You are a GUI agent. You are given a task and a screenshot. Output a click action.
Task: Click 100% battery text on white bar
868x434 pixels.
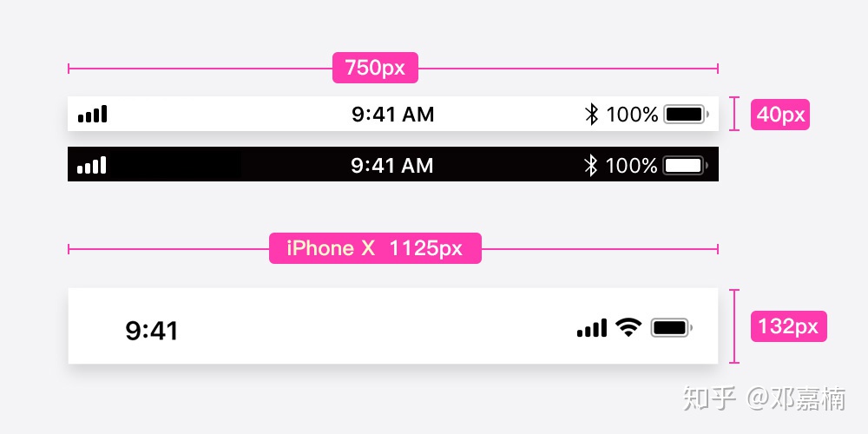tap(632, 115)
